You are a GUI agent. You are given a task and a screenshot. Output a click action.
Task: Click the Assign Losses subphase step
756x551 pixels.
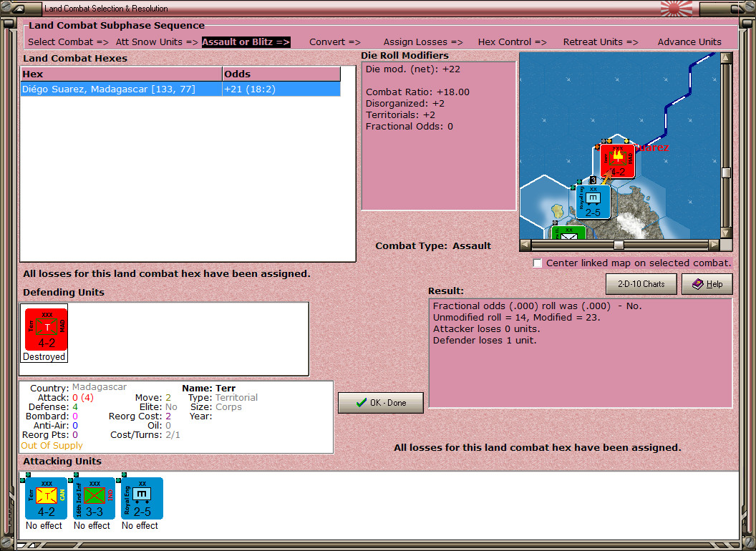423,42
